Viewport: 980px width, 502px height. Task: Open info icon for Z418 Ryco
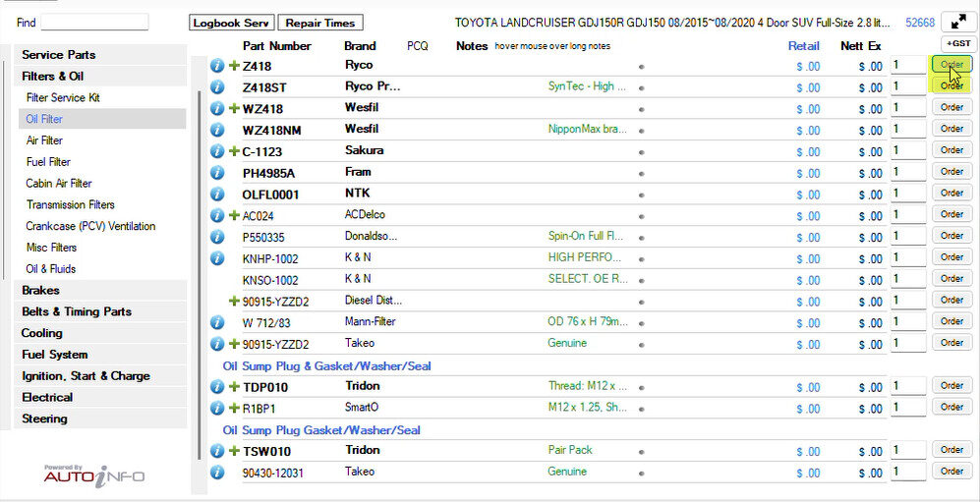pyautogui.click(x=217, y=66)
